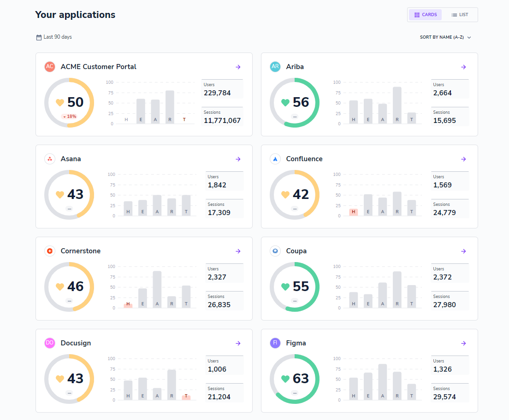This screenshot has width=509, height=420.
Task: Click the calendar icon beside Last 90 days
Action: 39,37
